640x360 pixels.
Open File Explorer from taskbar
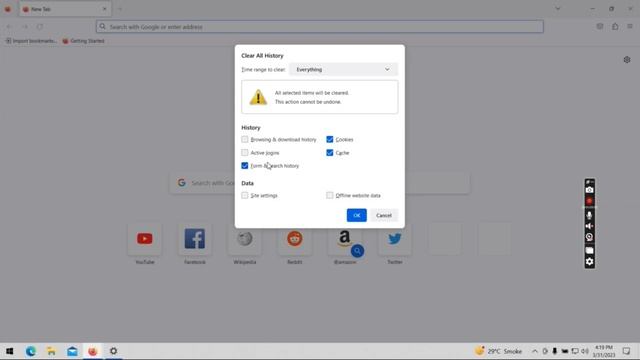click(x=51, y=351)
